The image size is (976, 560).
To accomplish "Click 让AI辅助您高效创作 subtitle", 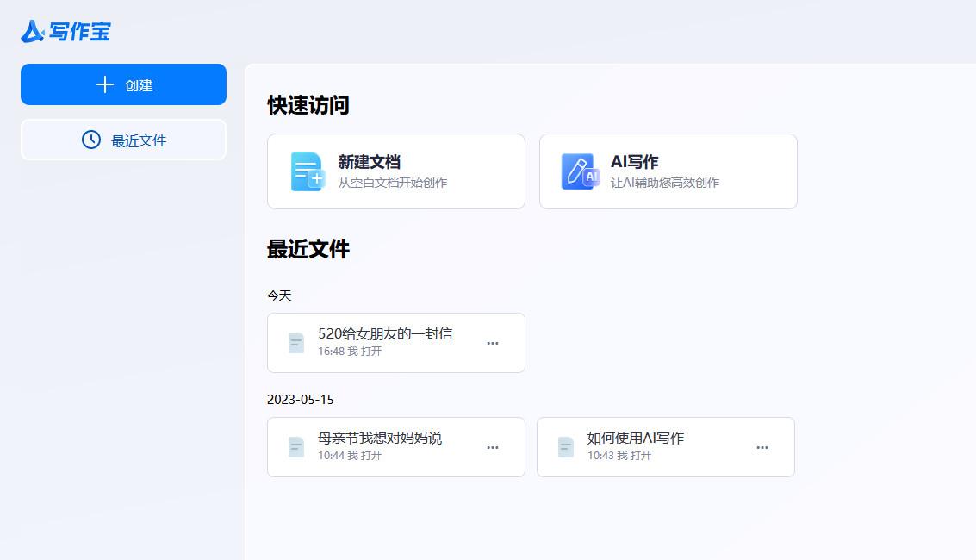I will pos(665,183).
